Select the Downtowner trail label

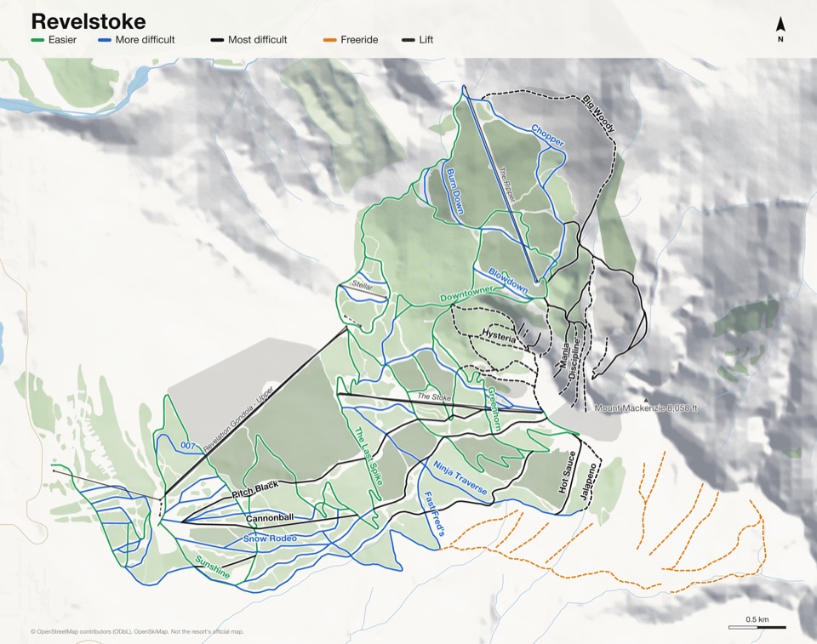click(466, 294)
